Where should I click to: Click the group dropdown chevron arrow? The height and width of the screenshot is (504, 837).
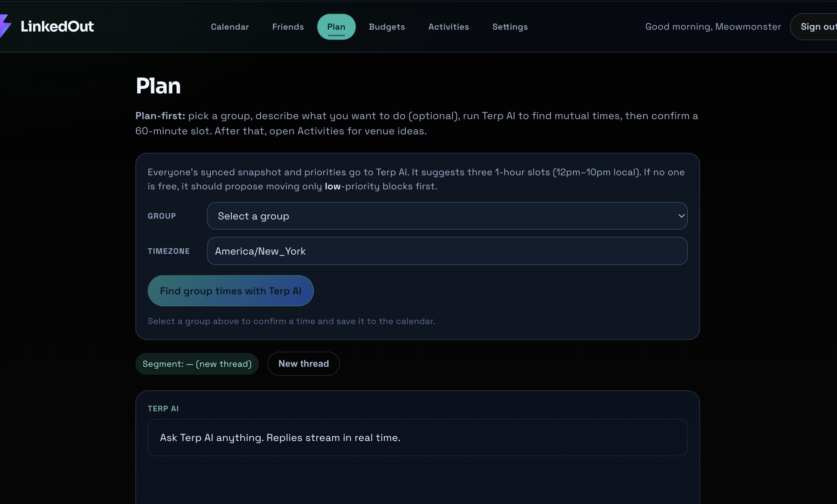point(681,216)
